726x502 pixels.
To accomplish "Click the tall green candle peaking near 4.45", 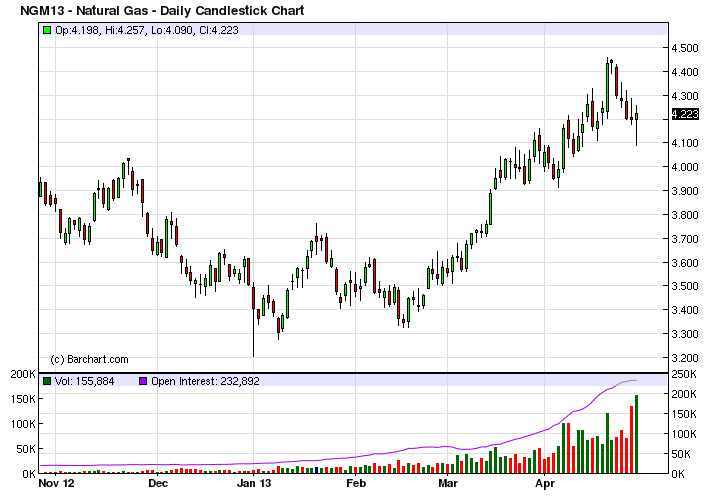I will click(607, 87).
